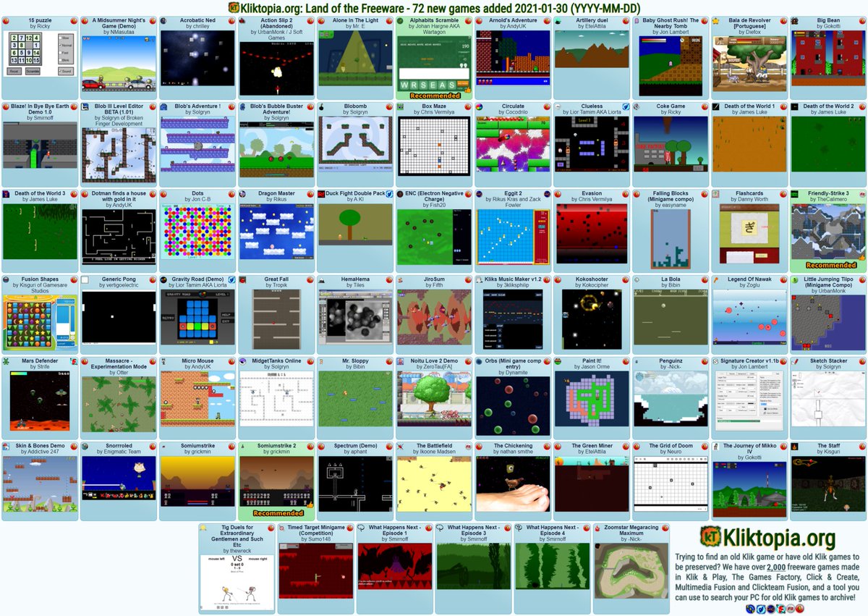
Task: Click the game icon left of The Staff title
Action: point(795,447)
